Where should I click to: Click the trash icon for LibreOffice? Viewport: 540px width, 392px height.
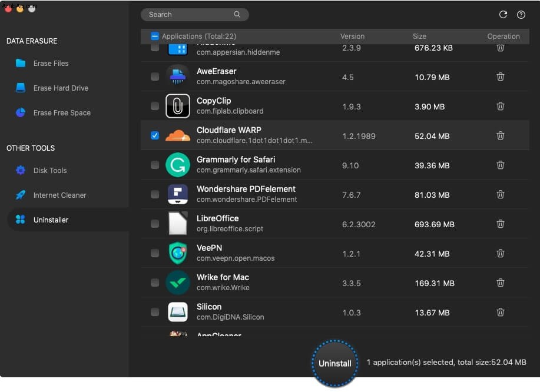pyautogui.click(x=501, y=224)
